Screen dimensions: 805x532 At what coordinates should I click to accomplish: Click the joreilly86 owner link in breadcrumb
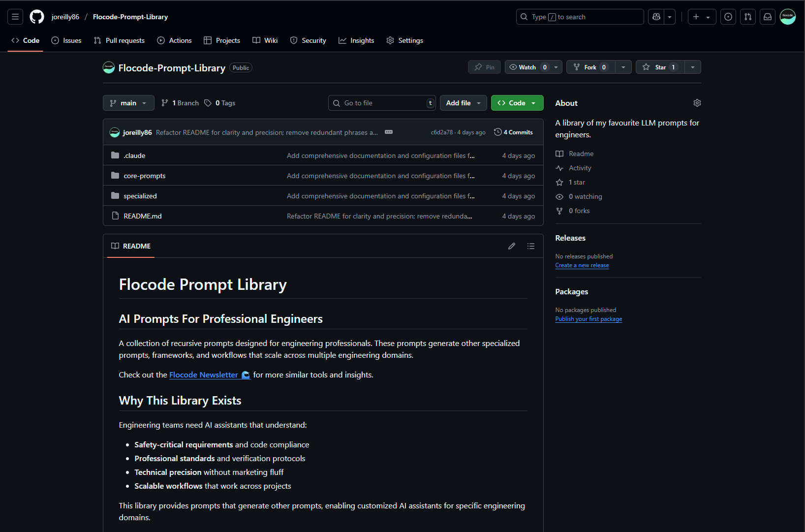[x=65, y=17]
